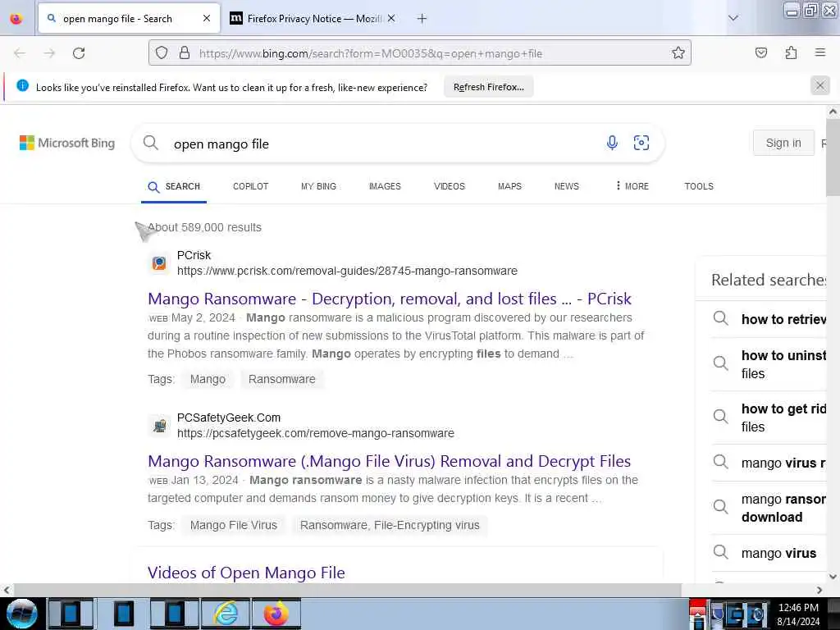The height and width of the screenshot is (630, 840).
Task: Select the SEARCH results tab
Action: point(174,186)
